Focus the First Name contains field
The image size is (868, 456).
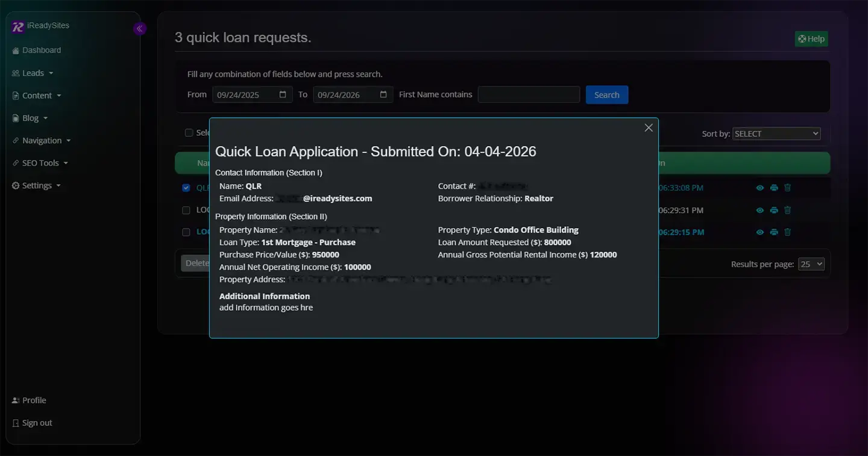[x=529, y=95]
